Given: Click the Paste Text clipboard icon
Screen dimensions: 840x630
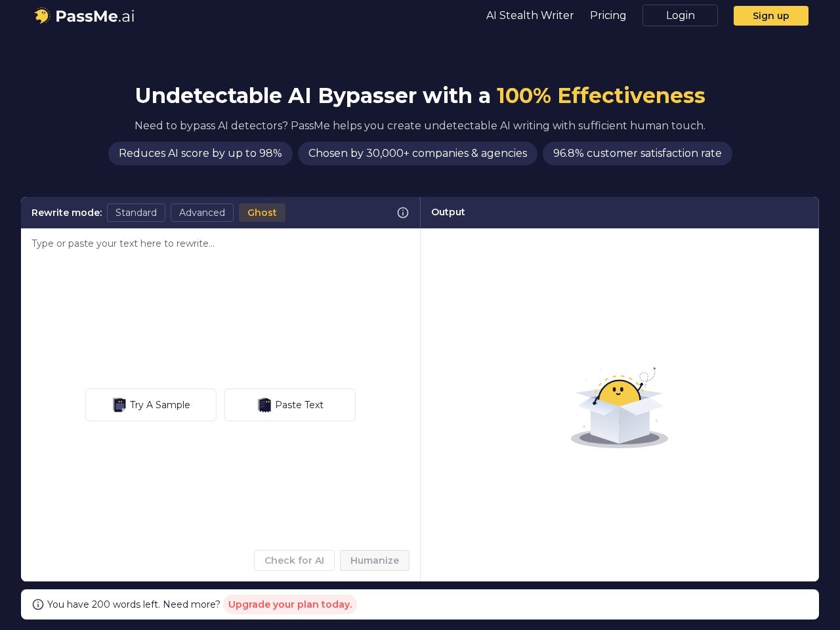Looking at the screenshot, I should click(264, 405).
